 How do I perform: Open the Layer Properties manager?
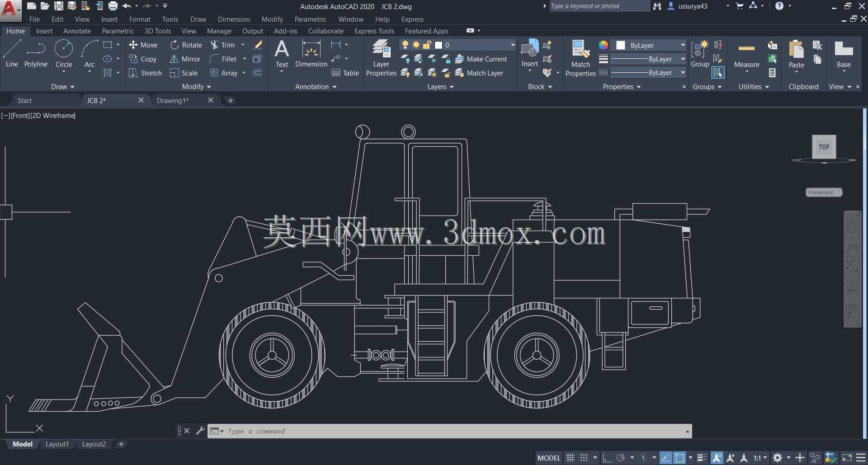(x=381, y=58)
